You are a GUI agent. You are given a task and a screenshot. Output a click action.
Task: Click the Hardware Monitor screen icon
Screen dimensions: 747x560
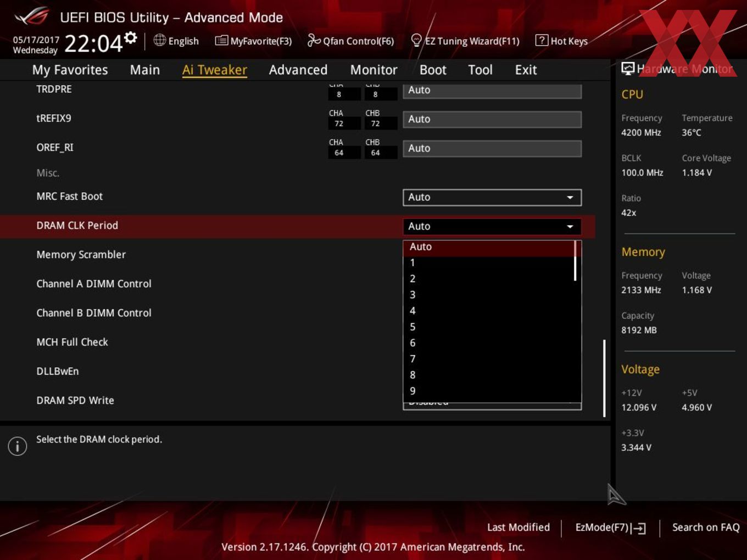[x=628, y=69]
